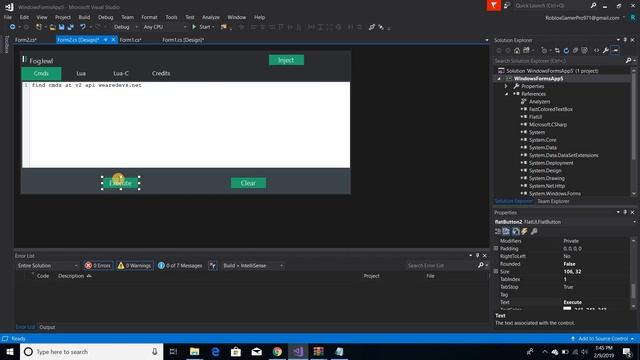Click the white color swatch in Properties grid
The image size is (640, 360).
click(x=567, y=309)
